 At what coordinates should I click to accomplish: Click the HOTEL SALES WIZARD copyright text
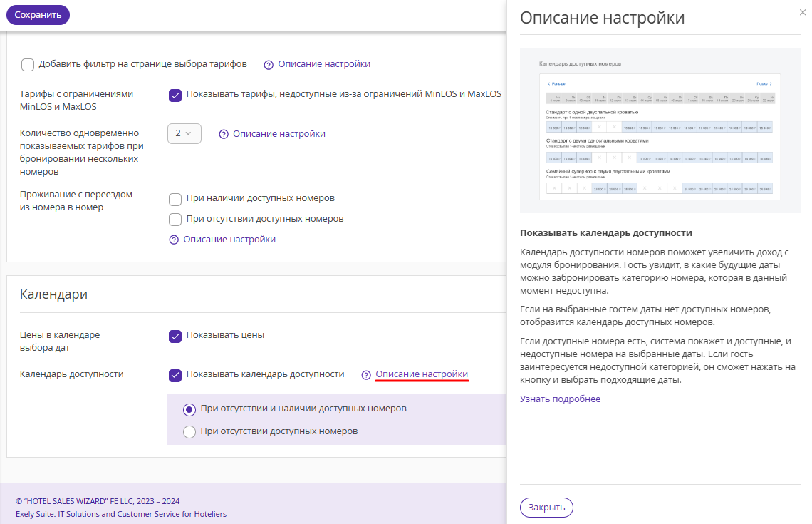pos(98,501)
